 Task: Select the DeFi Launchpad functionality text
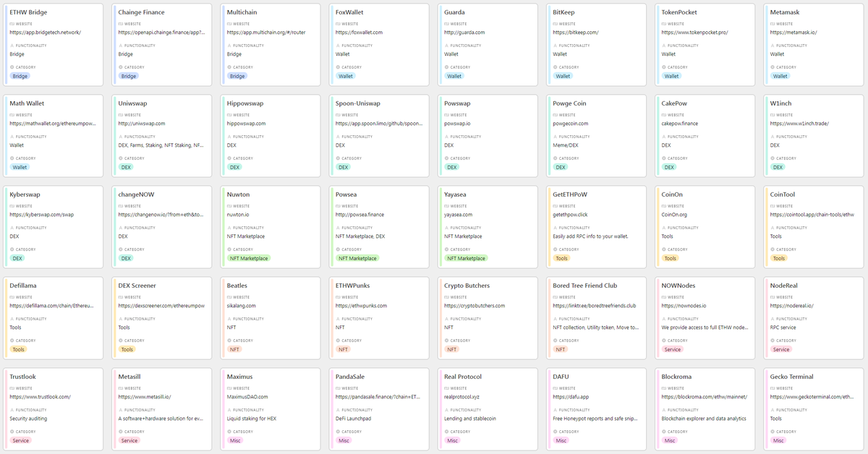(x=353, y=419)
